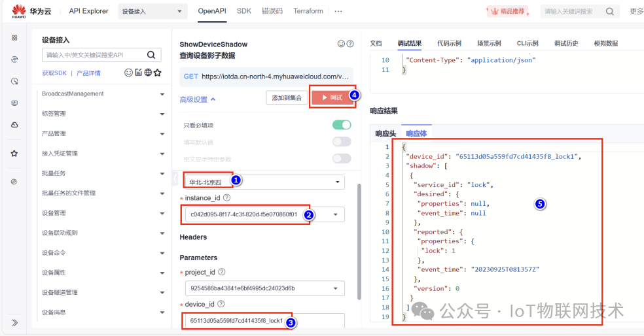644x336 pixels.
Task: Open the 设备接入 product dropdown in header
Action: coord(152,12)
